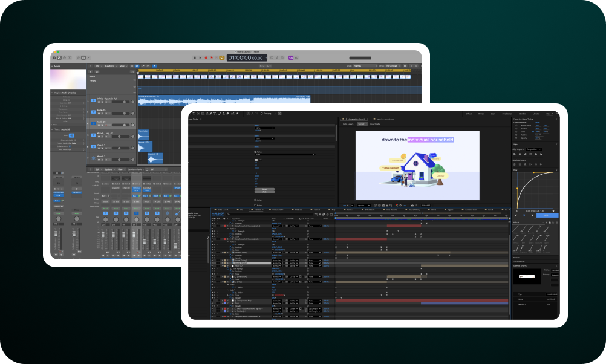Start playback with Logic's play button
This screenshot has height=364, width=606.
[200, 57]
